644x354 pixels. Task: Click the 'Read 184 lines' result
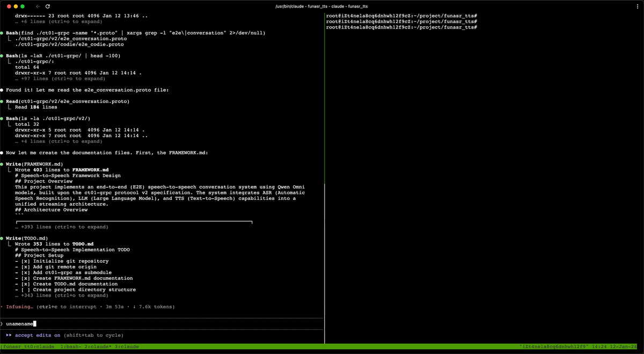[36, 107]
